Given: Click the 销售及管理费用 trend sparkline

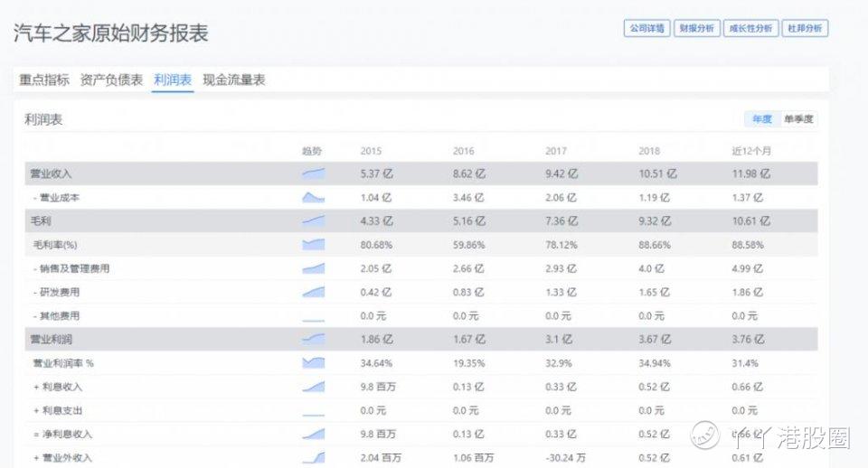Looking at the screenshot, I should pyautogui.click(x=314, y=268).
